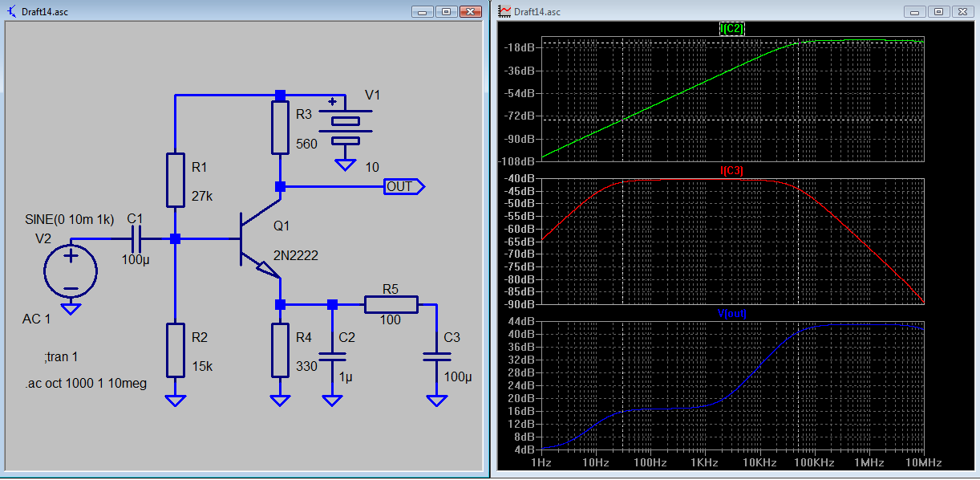Viewport: 980px width, 480px height.
Task: Click the '.ac oct 1000 1 10meg' directive
Action: coord(85,384)
